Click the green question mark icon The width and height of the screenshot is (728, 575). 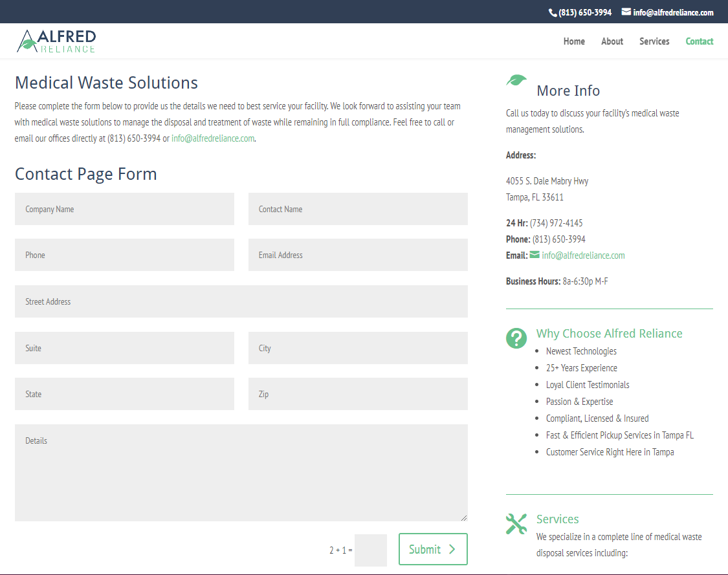click(516, 338)
